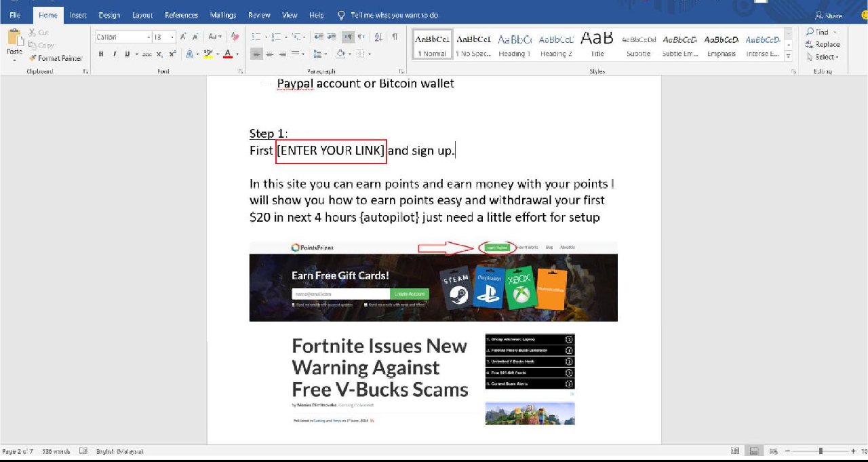Apply subscript formatting
This screenshot has width=868, height=462.
click(159, 54)
